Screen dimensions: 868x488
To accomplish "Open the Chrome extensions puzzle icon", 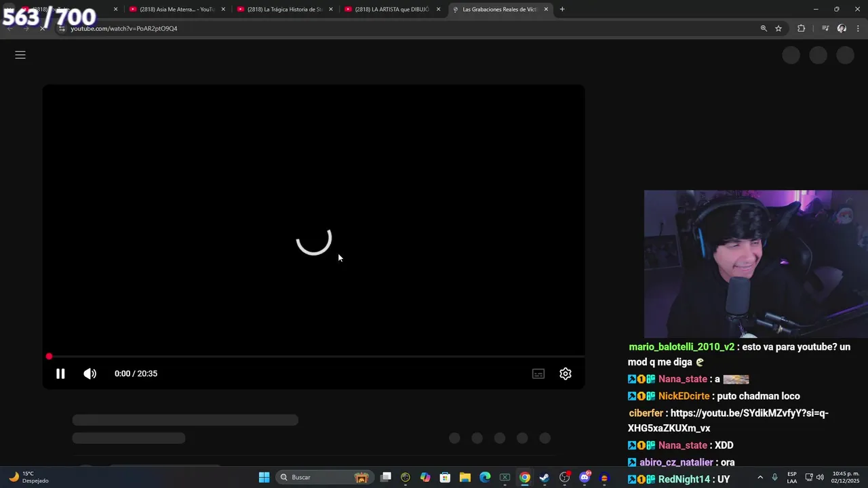I will [x=802, y=28].
